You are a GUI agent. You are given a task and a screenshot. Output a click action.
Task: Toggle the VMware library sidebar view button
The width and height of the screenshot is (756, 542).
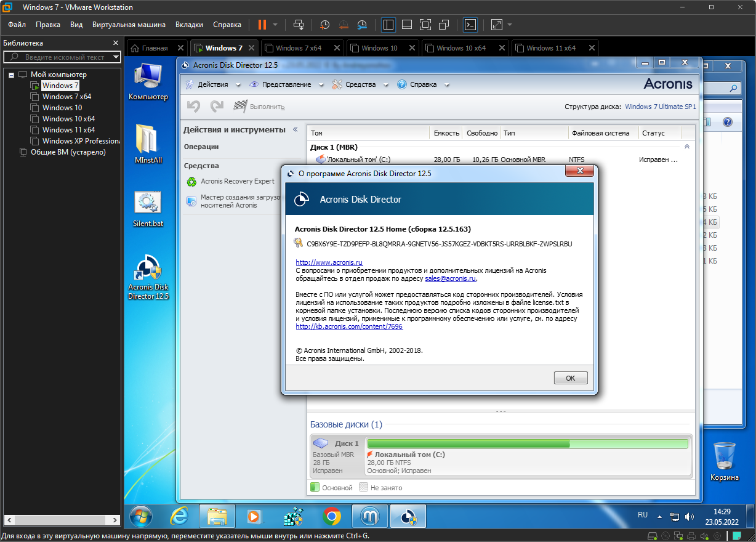pos(388,25)
